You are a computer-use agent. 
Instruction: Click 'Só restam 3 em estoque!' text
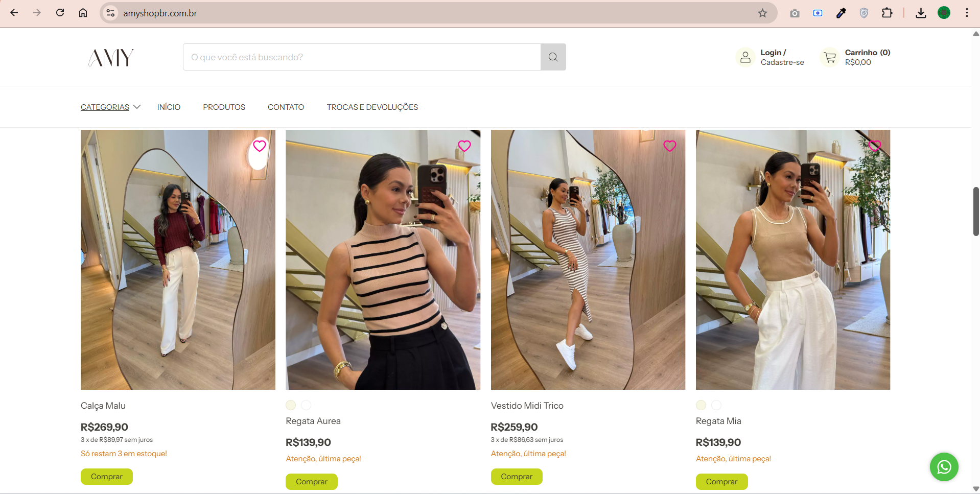[x=124, y=454]
